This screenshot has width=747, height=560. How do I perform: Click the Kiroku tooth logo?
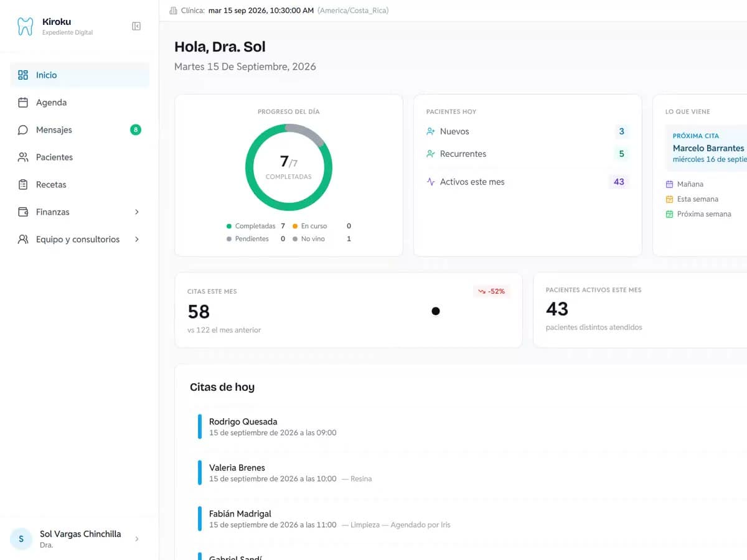point(25,26)
